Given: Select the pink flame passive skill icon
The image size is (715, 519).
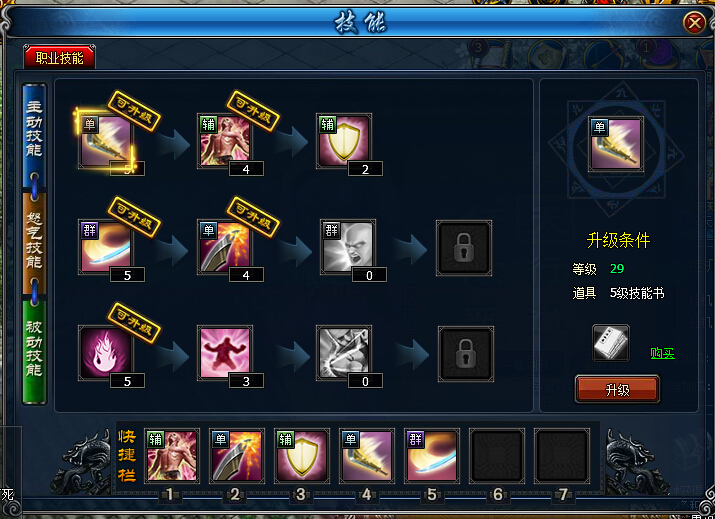Looking at the screenshot, I should click(x=106, y=353).
